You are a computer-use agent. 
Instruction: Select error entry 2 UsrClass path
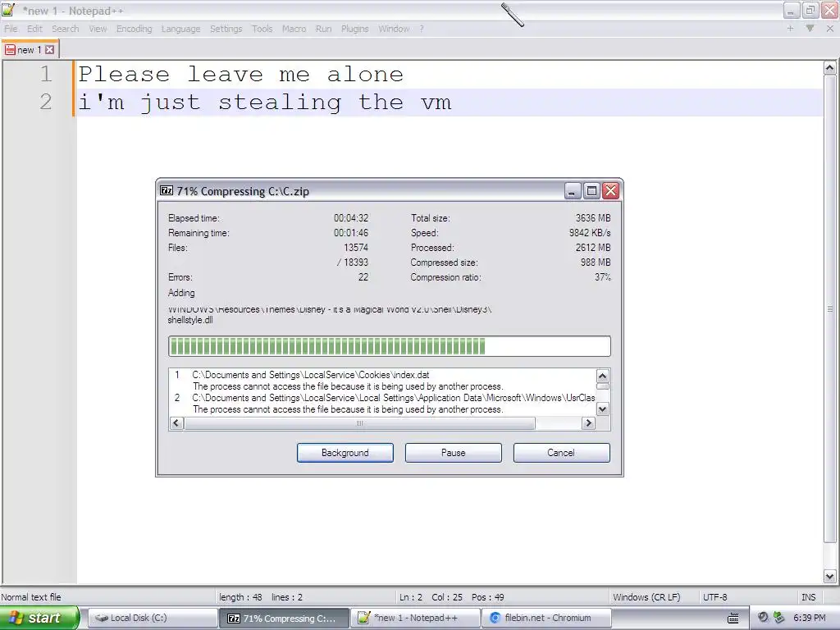click(394, 398)
